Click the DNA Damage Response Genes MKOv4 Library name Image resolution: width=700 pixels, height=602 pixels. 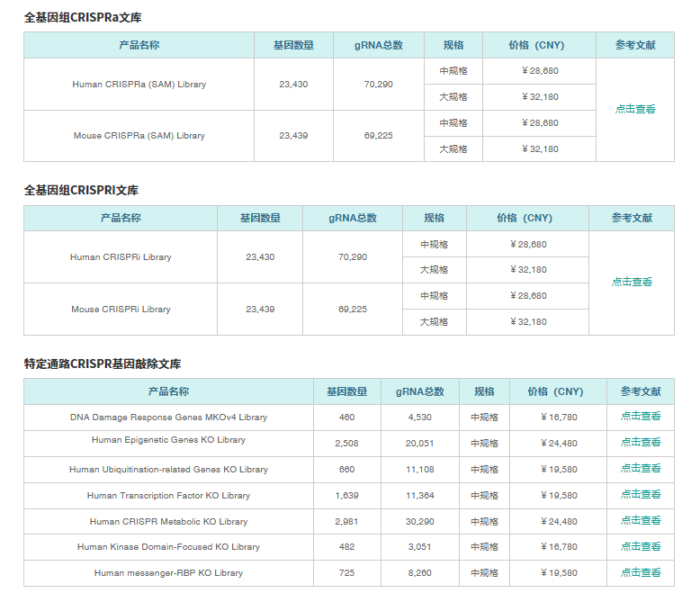pos(168,418)
